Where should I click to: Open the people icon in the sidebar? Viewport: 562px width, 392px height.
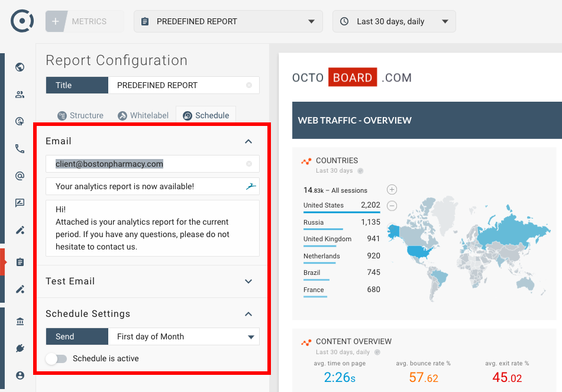(x=20, y=95)
